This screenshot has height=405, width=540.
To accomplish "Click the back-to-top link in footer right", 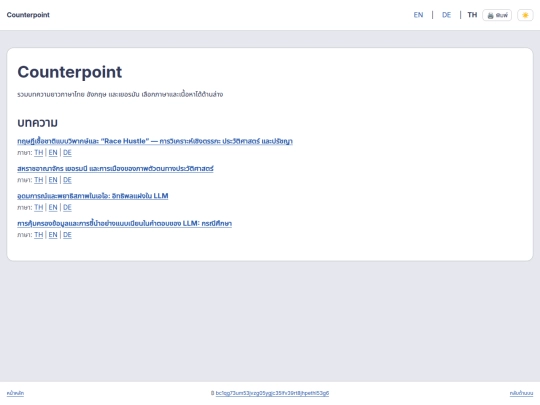I will [521, 393].
